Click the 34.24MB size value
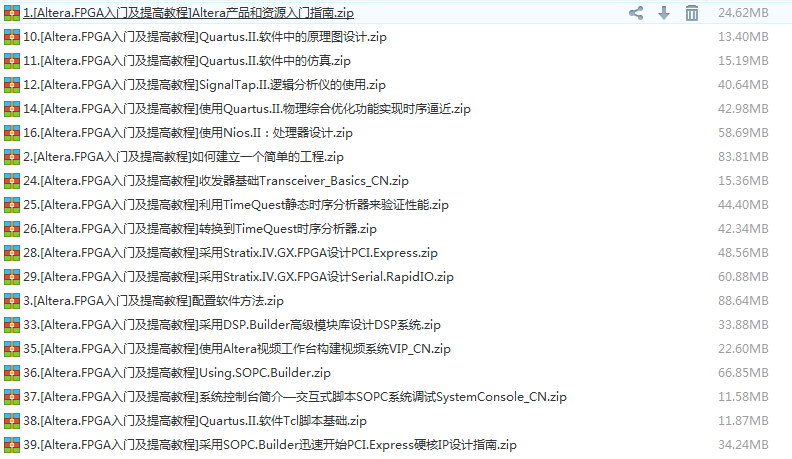The image size is (792, 459). coord(743,444)
